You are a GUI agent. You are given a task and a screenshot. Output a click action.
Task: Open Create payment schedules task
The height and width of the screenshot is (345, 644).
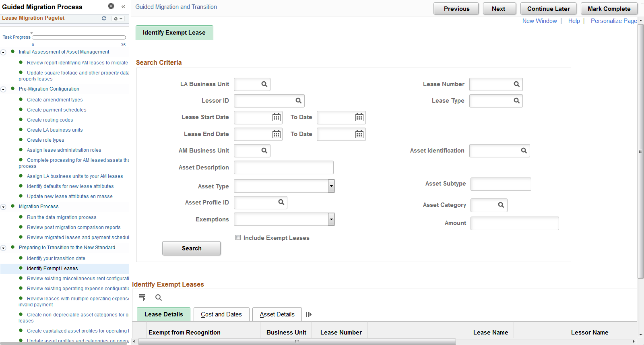[57, 110]
